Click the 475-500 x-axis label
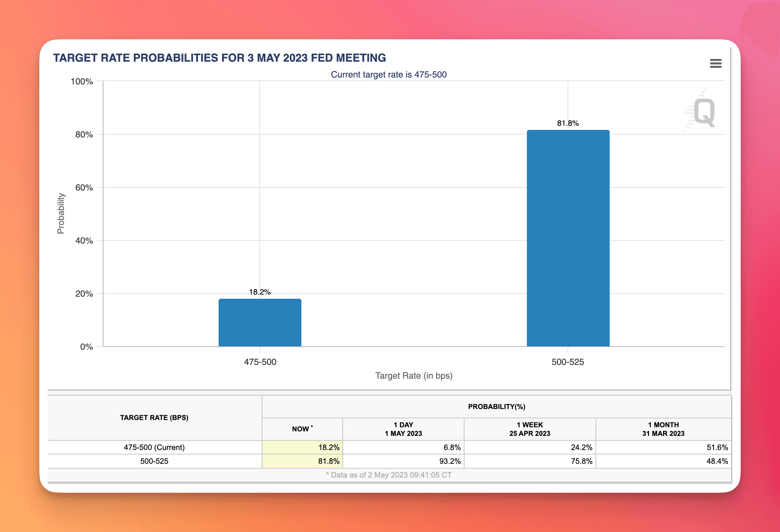 [260, 362]
